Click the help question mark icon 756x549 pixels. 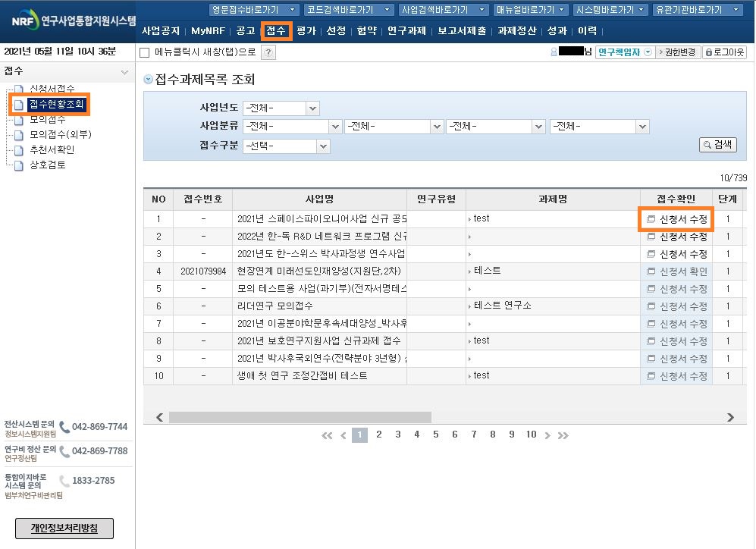point(268,52)
